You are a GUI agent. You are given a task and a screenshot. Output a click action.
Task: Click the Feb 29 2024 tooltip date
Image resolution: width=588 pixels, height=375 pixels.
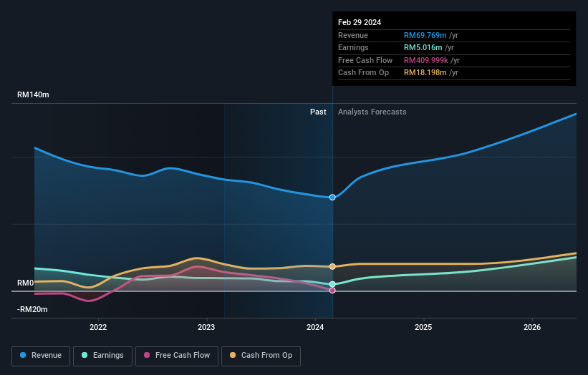[360, 22]
